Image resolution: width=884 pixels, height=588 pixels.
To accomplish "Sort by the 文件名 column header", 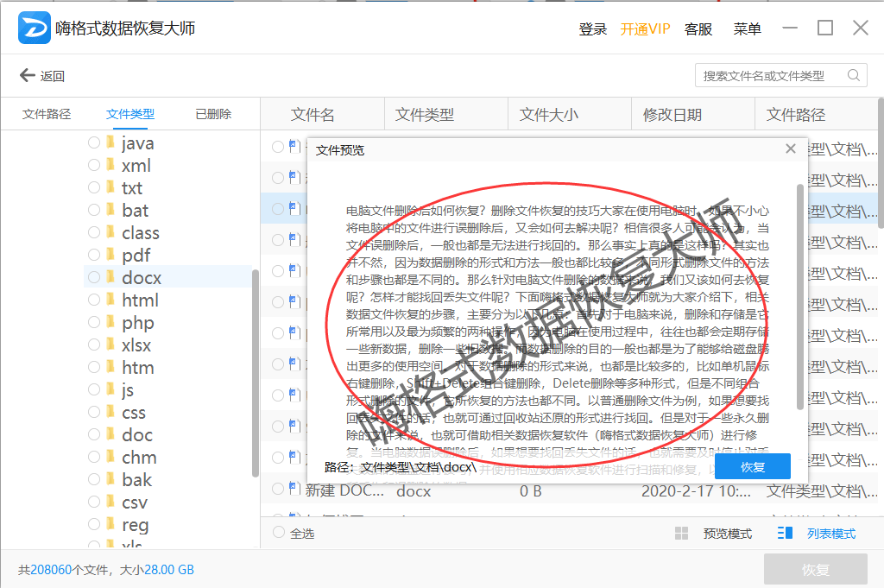I will pyautogui.click(x=313, y=115).
